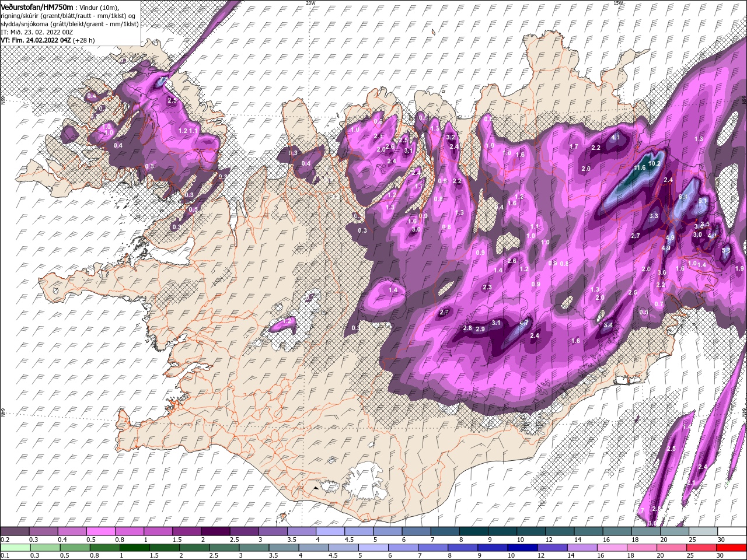Click the black volcano triangle marker on the south coast
The image size is (747, 560).
coord(316,488)
